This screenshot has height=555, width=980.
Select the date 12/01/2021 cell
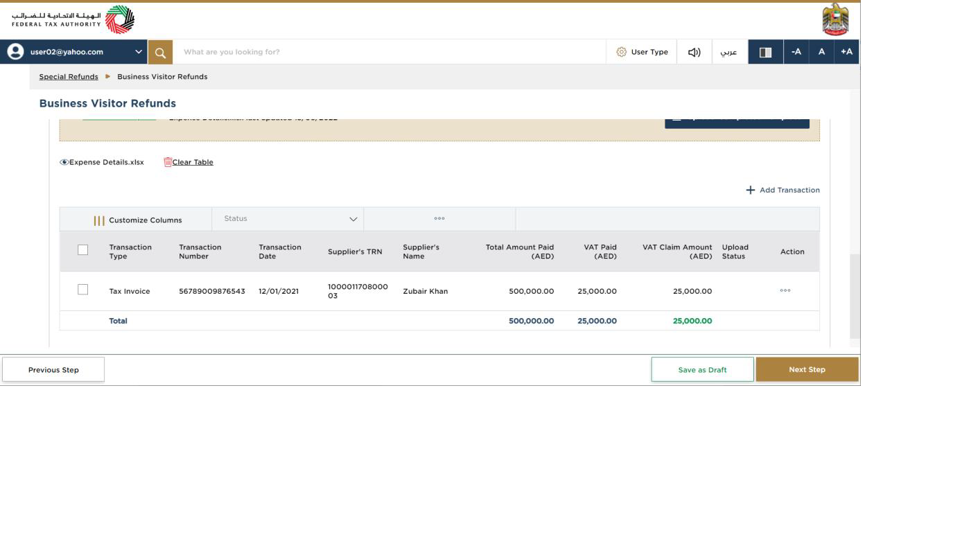pyautogui.click(x=279, y=291)
